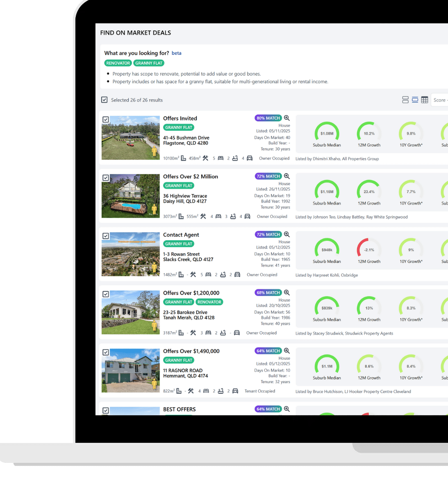Screen dimensions: 448x492
Task: Switch to the table grid view
Action: pyautogui.click(x=425, y=100)
